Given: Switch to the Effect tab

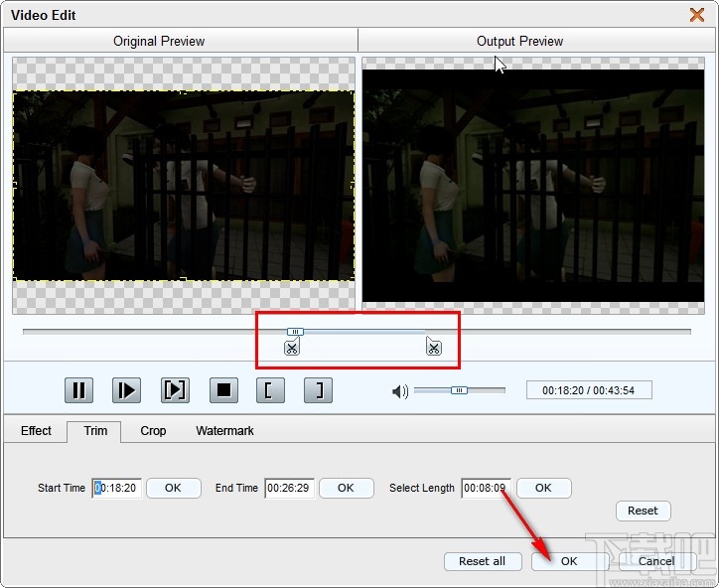Looking at the screenshot, I should [x=36, y=431].
